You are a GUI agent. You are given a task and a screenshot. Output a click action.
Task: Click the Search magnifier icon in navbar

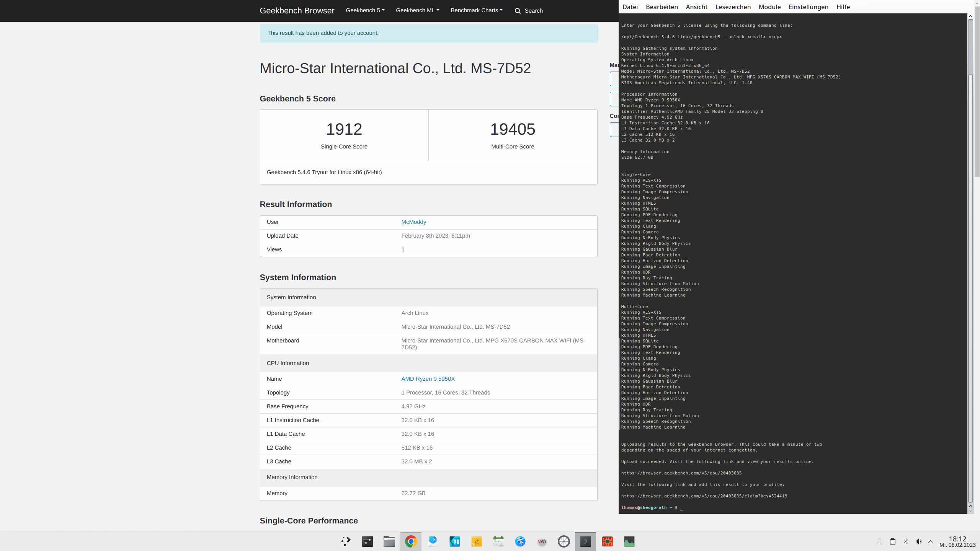pos(518,11)
